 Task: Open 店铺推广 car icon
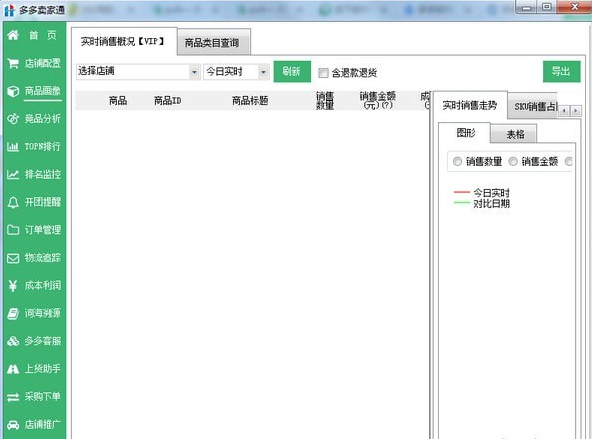[13, 425]
